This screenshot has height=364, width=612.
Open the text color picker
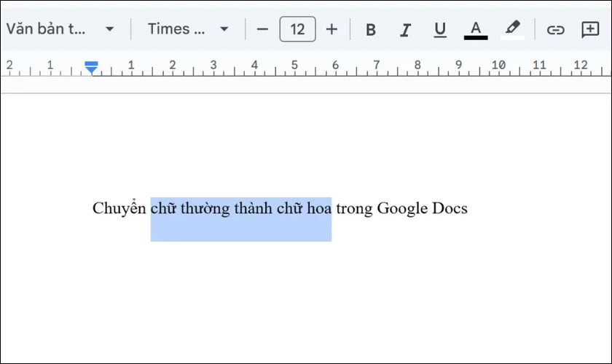(x=475, y=30)
